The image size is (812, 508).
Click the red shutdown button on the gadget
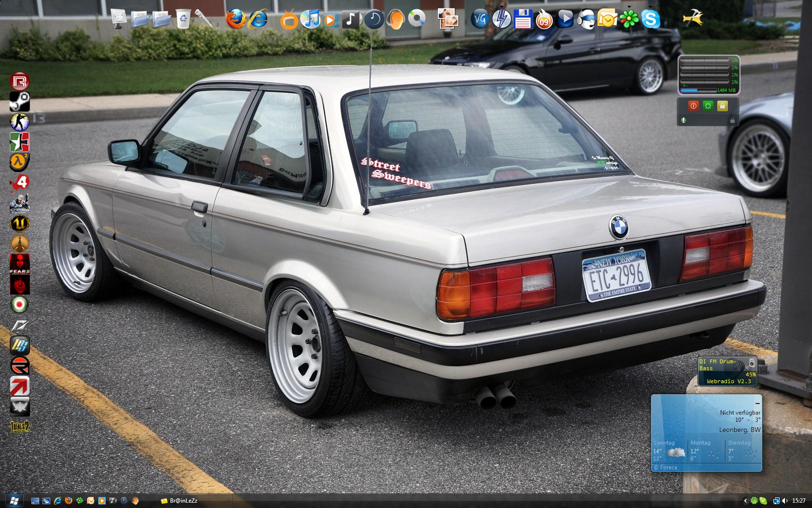click(x=693, y=105)
